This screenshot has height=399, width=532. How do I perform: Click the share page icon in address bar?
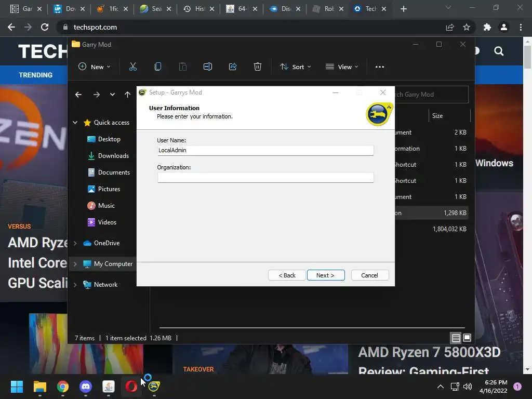coord(450,27)
